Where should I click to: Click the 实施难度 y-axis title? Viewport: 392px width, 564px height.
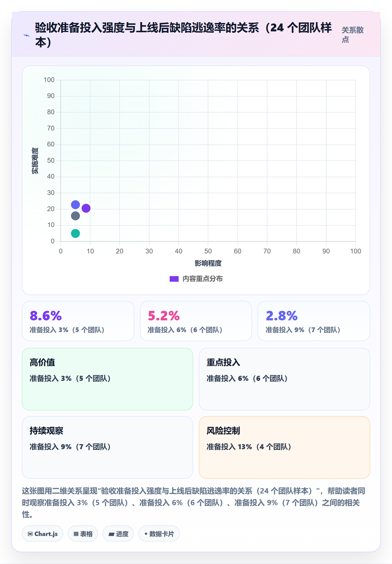point(35,161)
